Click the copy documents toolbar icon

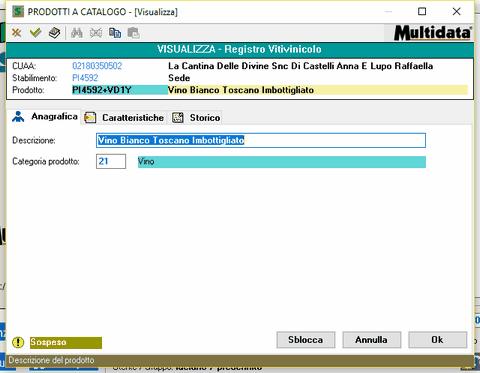click(x=115, y=33)
